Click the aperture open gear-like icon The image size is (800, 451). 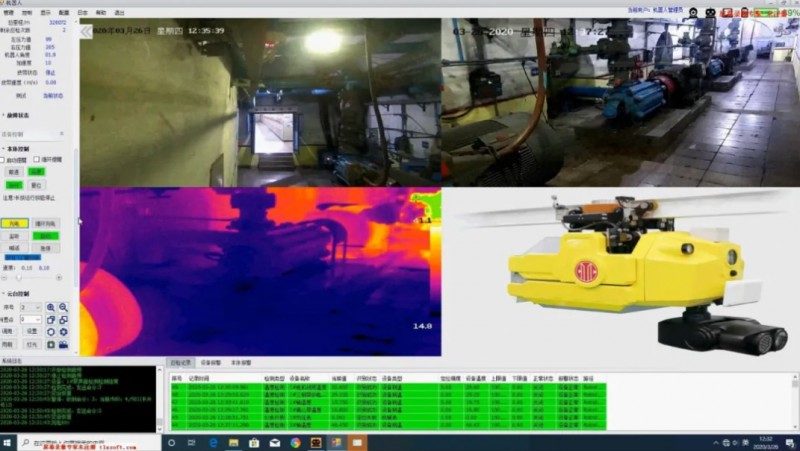(x=63, y=332)
